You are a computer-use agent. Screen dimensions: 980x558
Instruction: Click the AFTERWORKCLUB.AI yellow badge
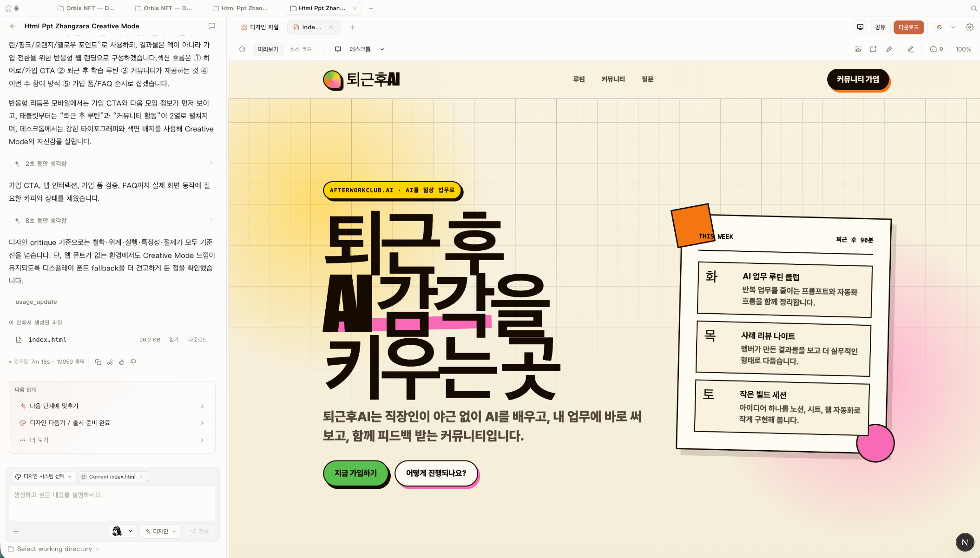(392, 190)
